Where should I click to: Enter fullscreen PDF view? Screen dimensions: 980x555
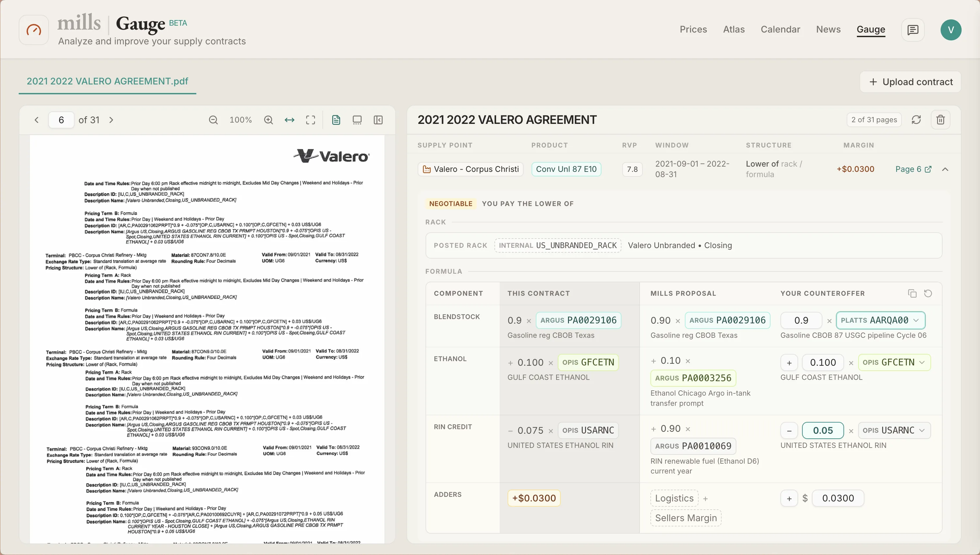[x=311, y=120]
